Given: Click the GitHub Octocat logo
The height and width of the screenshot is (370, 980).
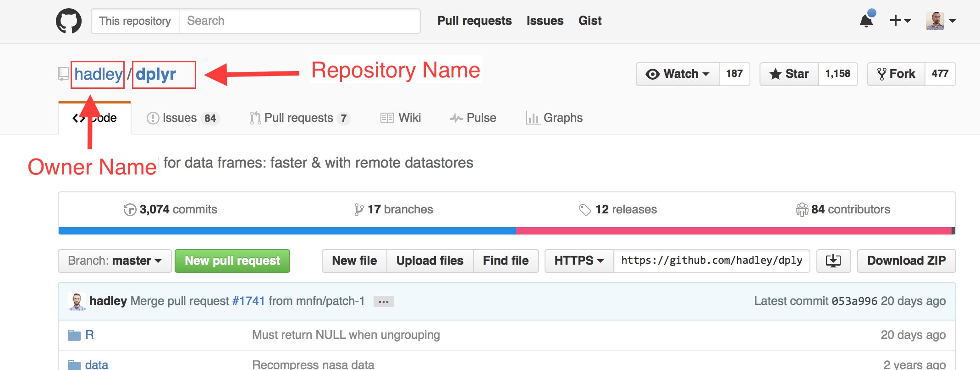Looking at the screenshot, I should pyautogui.click(x=69, y=21).
